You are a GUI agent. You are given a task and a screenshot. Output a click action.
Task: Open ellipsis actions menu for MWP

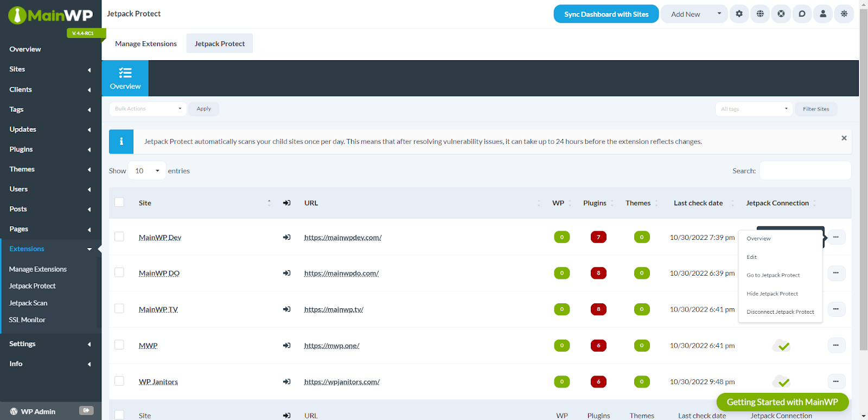coord(836,345)
